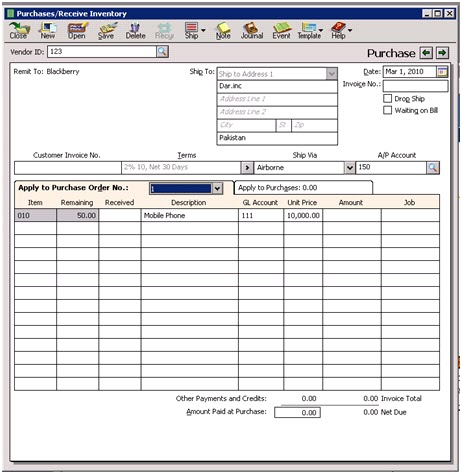Image resolution: width=462 pixels, height=474 pixels.
Task: Open the Ship Via Airborne dropdown
Action: 349,167
